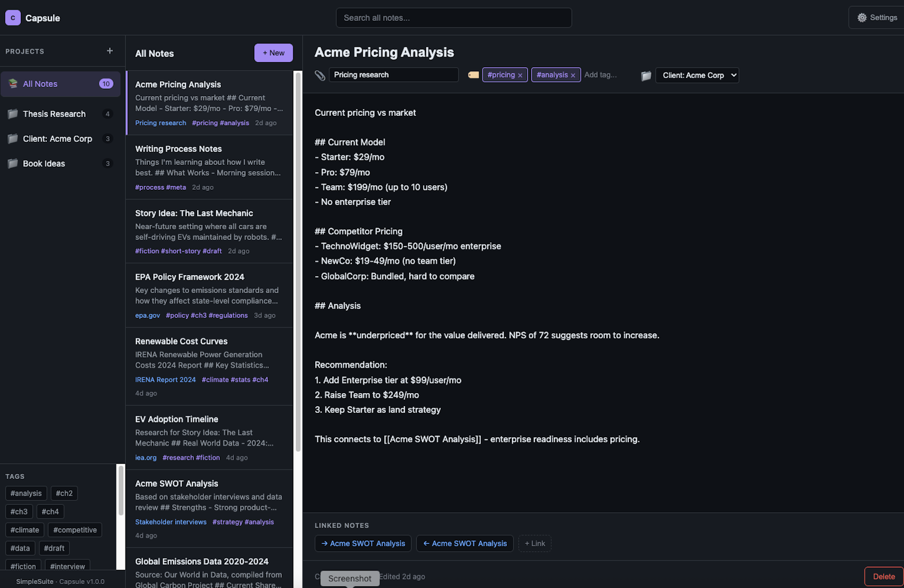Click the plus icon to add a project

pyautogui.click(x=109, y=50)
